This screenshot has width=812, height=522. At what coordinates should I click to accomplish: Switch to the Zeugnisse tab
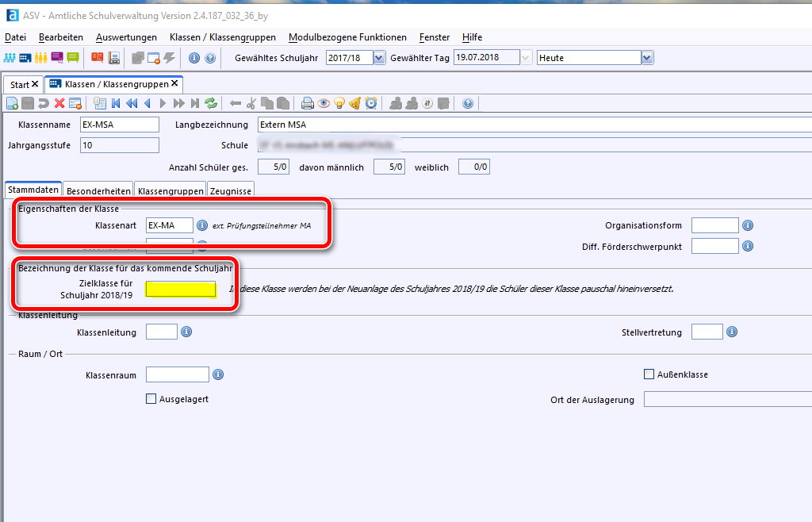point(231,191)
